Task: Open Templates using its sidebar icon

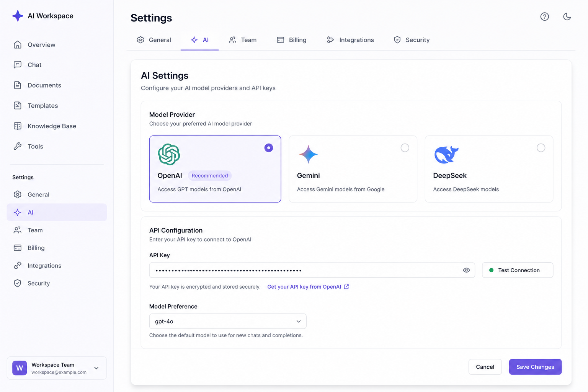Action: click(18, 105)
